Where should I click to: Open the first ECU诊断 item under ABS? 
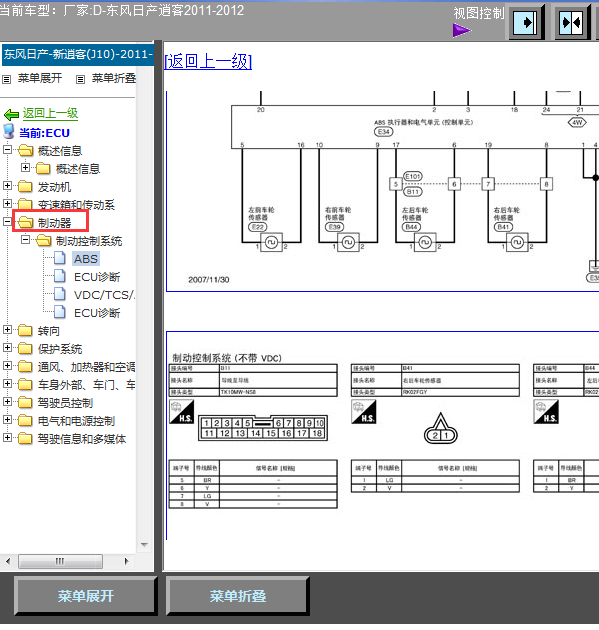coord(97,277)
